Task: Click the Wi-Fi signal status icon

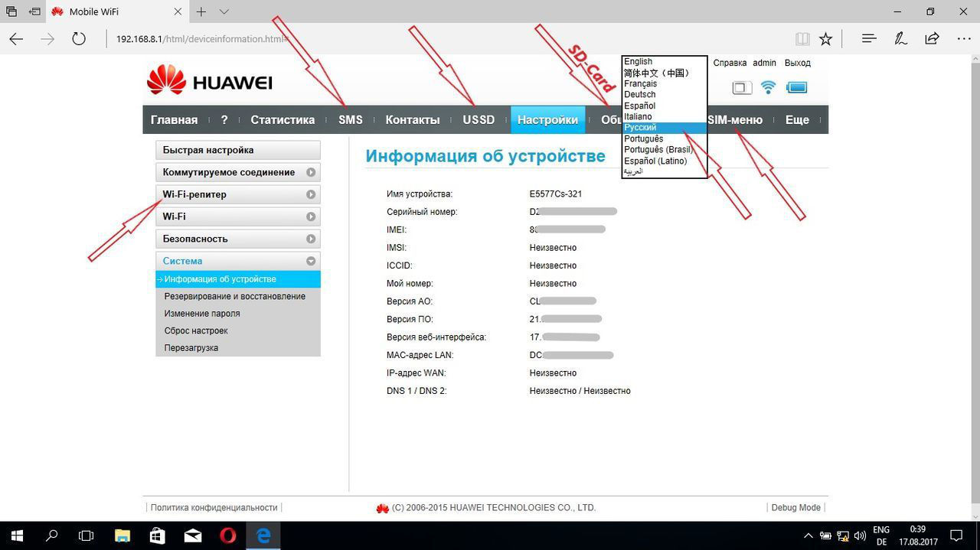Action: (768, 87)
